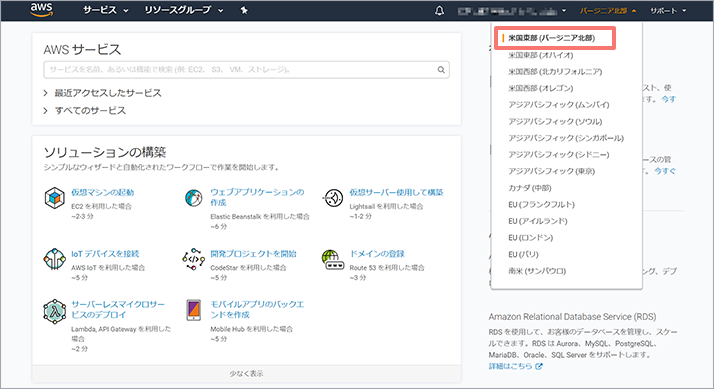
Task: Collapse the バージニア北部 region dropdown
Action: tap(607, 10)
